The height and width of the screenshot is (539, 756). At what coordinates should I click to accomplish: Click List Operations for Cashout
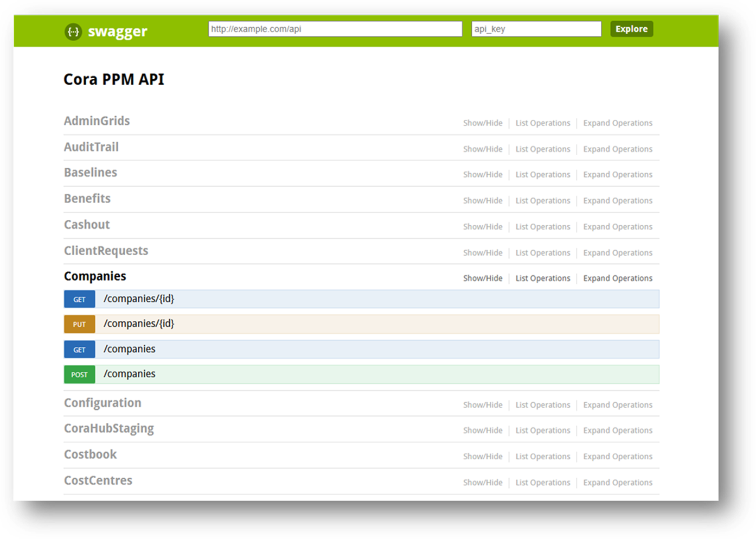coord(543,227)
